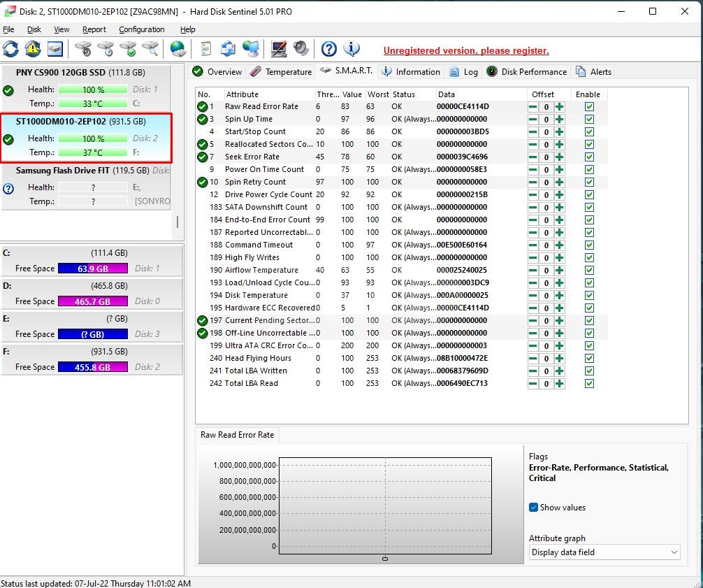Open the Attribute graph dropdown

604,552
